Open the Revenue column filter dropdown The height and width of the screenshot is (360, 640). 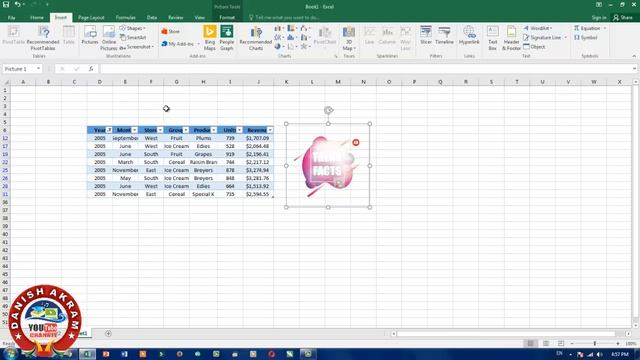point(270,130)
